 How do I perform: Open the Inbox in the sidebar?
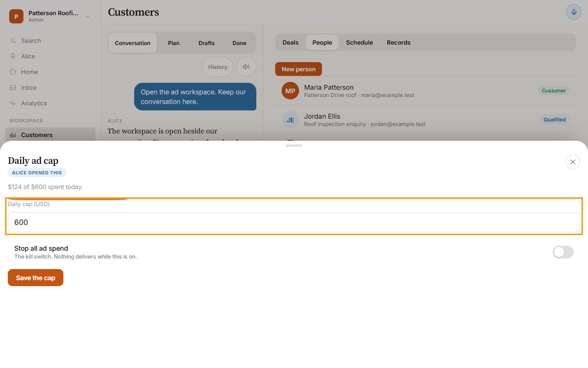(51, 87)
